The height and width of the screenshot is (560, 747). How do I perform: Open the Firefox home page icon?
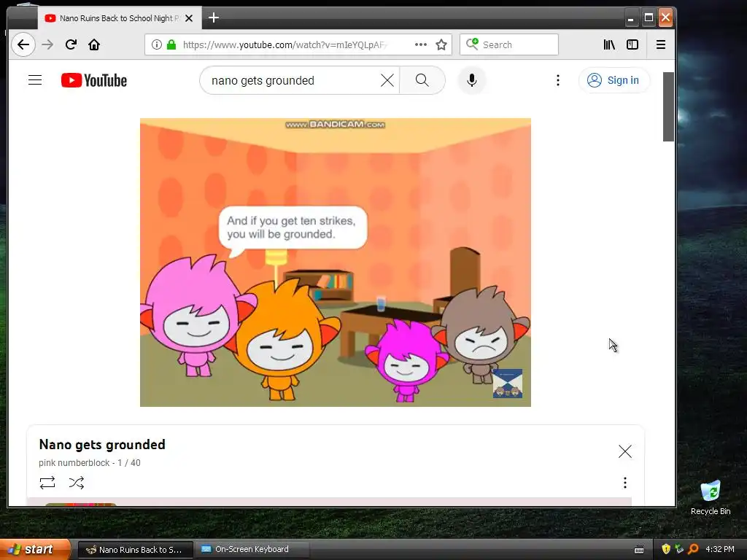coord(94,44)
